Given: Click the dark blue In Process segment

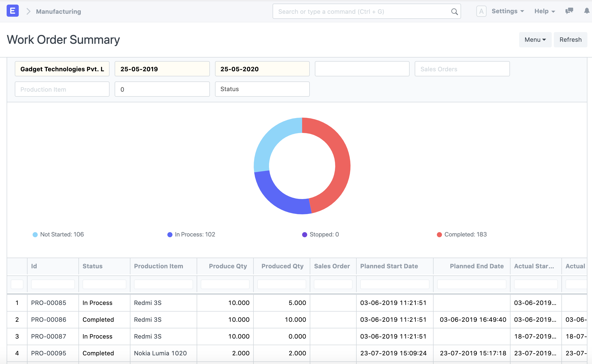Looking at the screenshot, I should click(x=276, y=197).
